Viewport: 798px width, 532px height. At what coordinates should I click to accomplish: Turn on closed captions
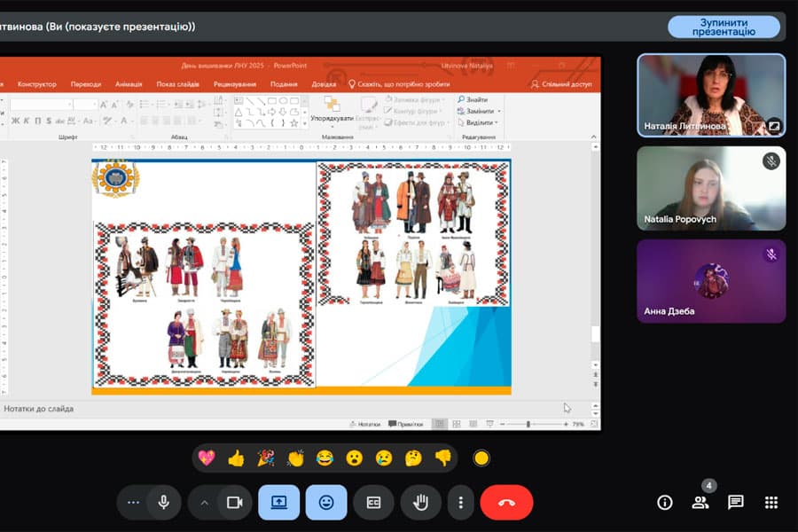click(x=373, y=503)
